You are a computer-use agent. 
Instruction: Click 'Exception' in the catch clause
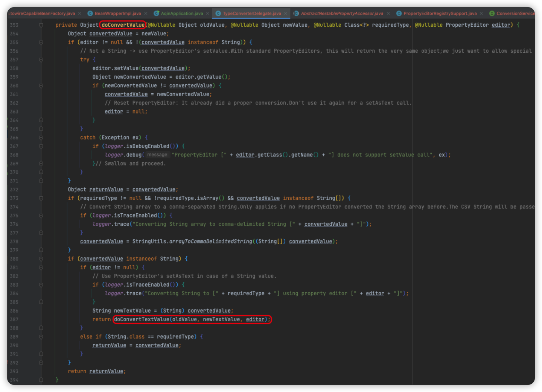tap(115, 138)
